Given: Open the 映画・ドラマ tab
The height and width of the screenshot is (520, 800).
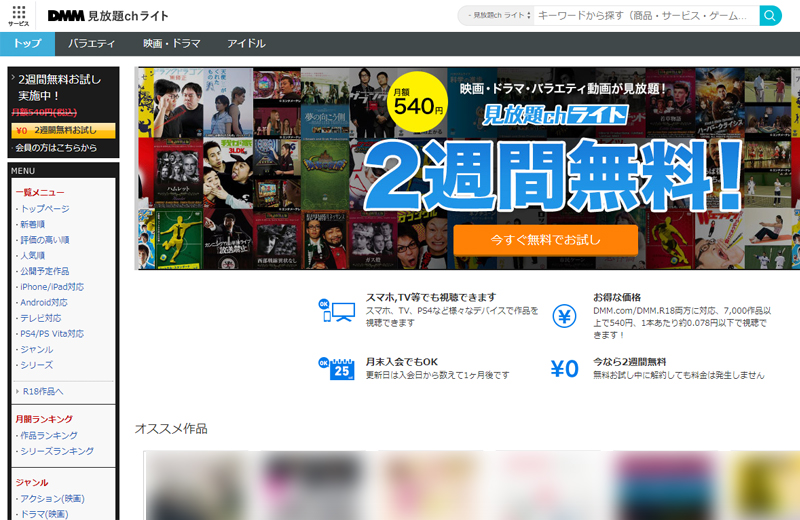Looking at the screenshot, I should coord(172,44).
